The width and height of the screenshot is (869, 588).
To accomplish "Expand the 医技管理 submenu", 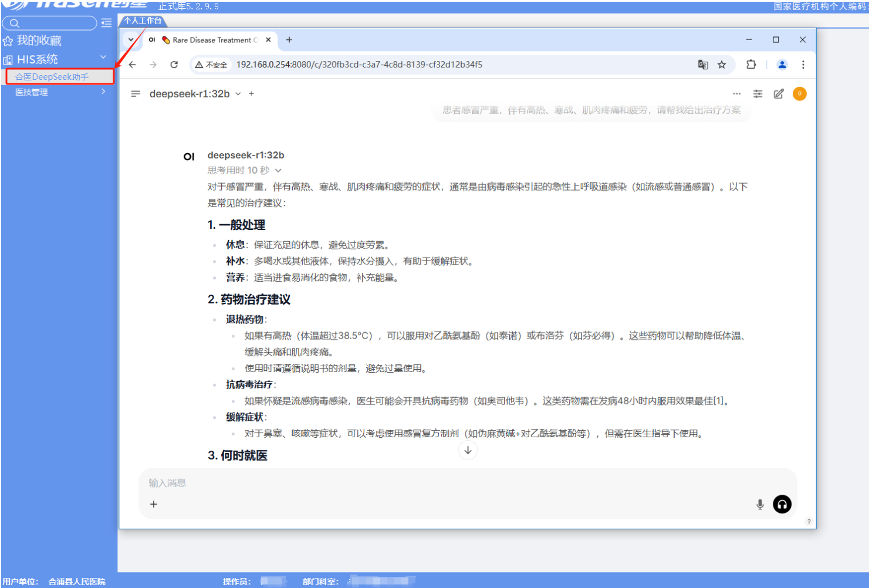I will (x=103, y=92).
